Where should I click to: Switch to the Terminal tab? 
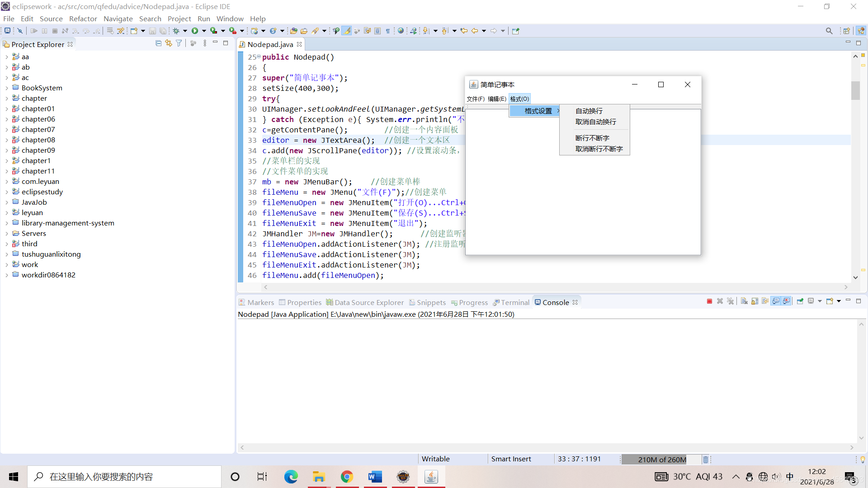click(511, 302)
